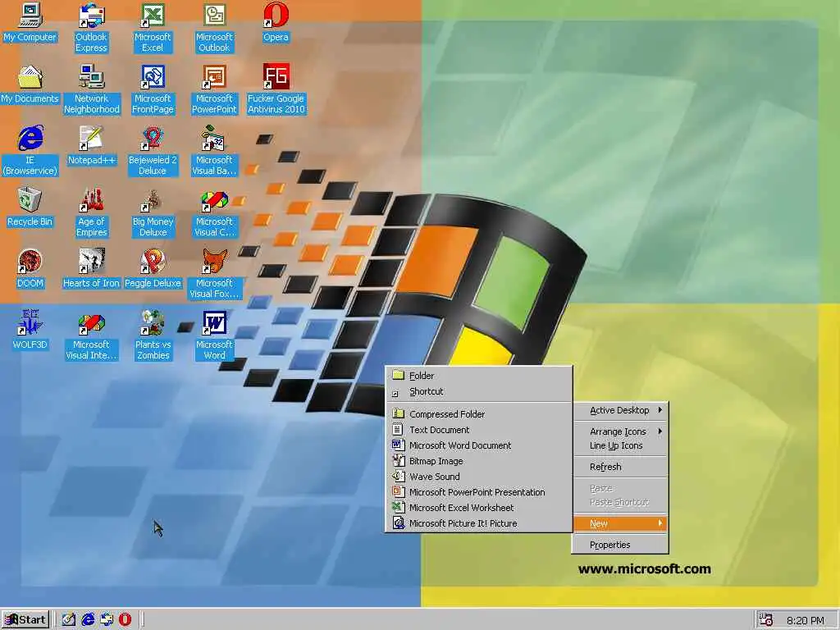The image size is (840, 630).
Task: Launch DOOM desktop shortcut
Action: click(30, 269)
